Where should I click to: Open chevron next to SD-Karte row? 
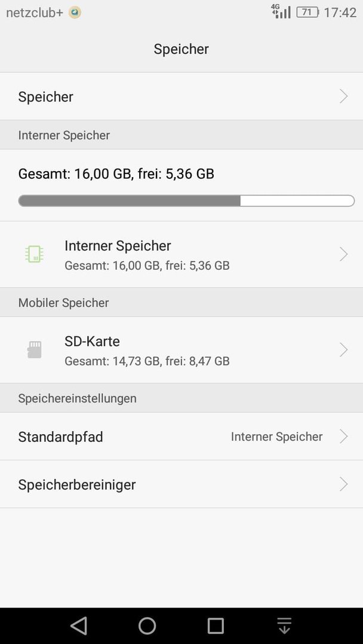(x=344, y=350)
